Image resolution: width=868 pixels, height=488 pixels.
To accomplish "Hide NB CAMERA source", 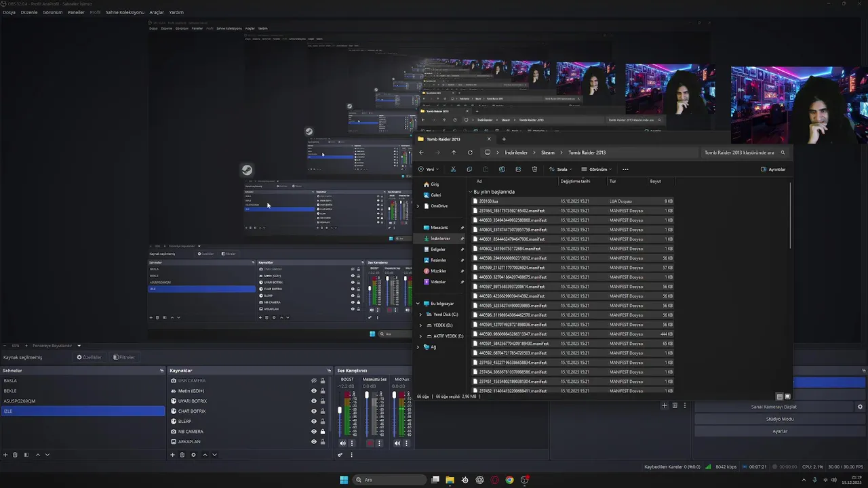I will coord(314,432).
